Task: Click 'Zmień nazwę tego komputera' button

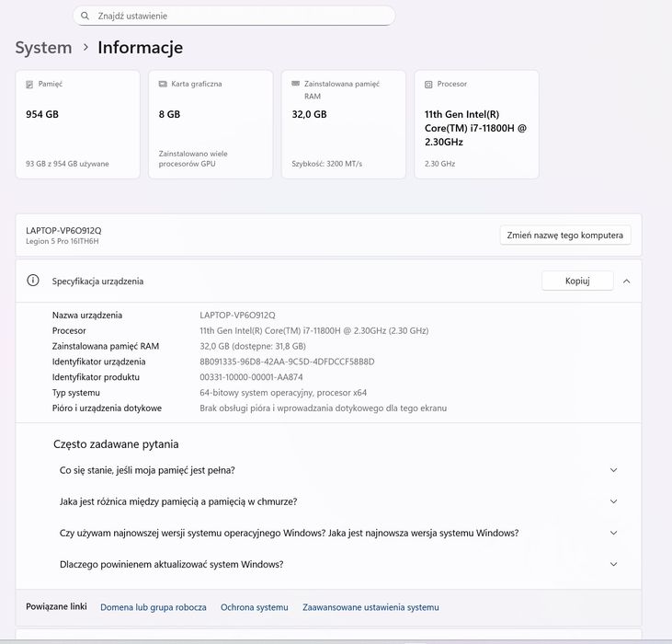Action: tap(564, 235)
